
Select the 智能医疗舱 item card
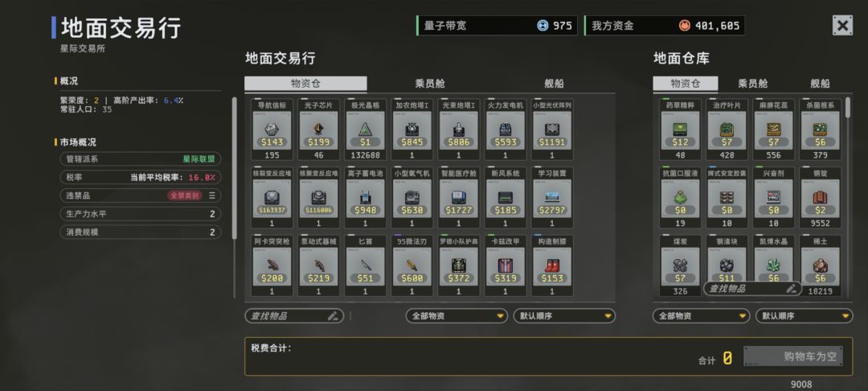click(458, 198)
